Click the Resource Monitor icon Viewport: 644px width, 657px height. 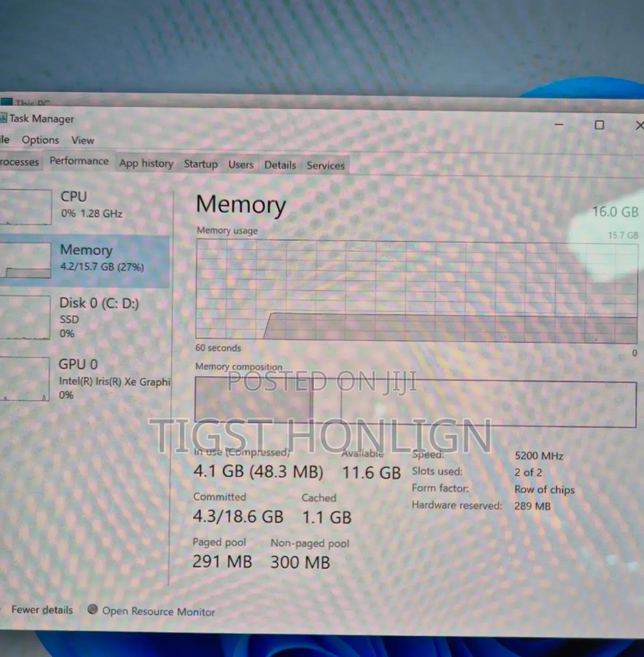(x=93, y=609)
